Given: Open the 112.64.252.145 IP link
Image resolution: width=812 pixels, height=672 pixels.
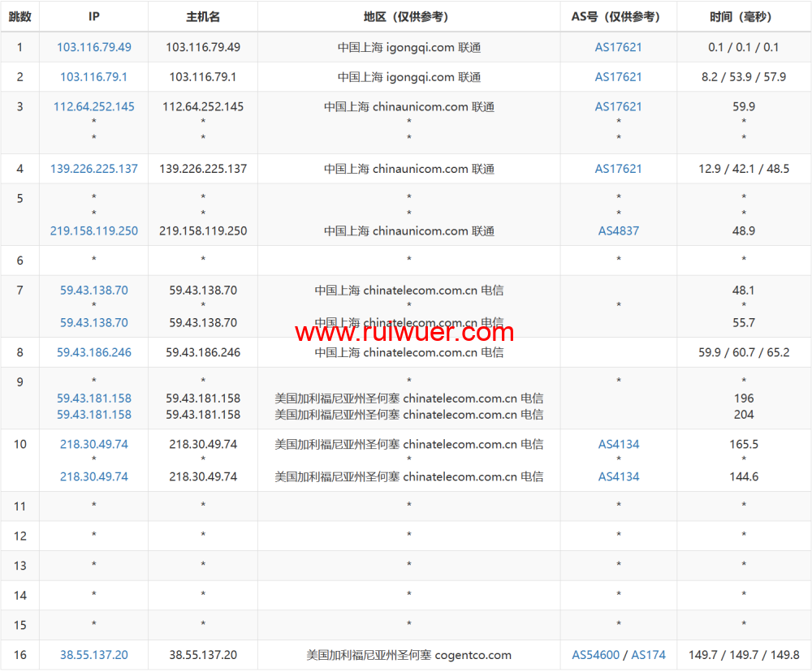Looking at the screenshot, I should coord(93,106).
